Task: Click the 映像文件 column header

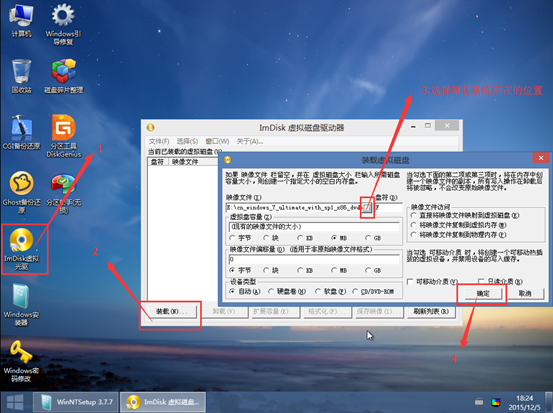Action: point(193,162)
